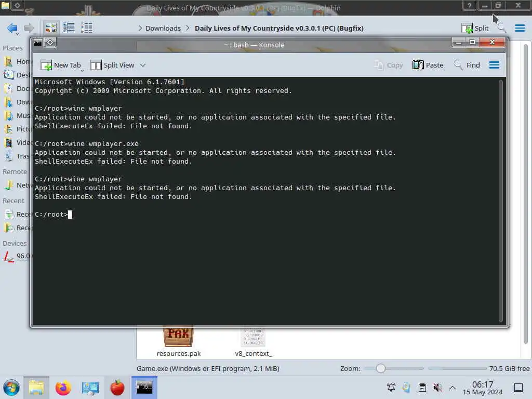This screenshot has width=532, height=399.
Task: Select Network in Remote section
Action: click(x=18, y=185)
